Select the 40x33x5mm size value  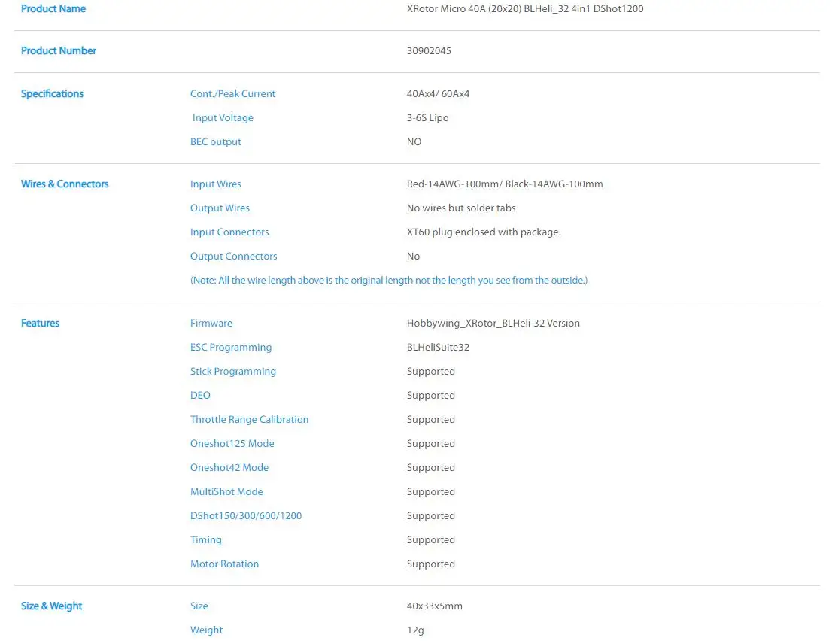click(x=434, y=606)
